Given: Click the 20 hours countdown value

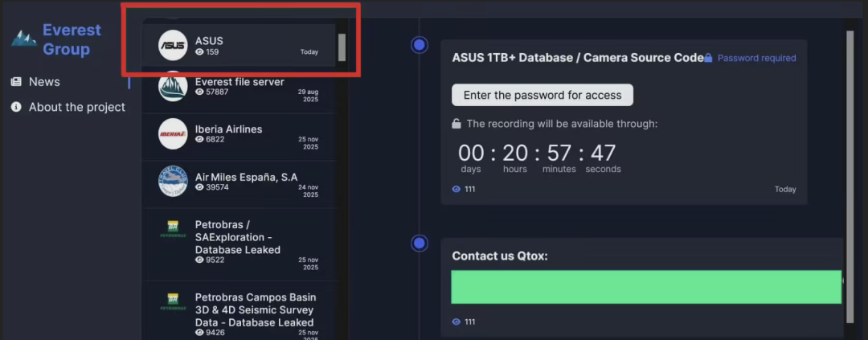Looking at the screenshot, I should pyautogui.click(x=515, y=153).
